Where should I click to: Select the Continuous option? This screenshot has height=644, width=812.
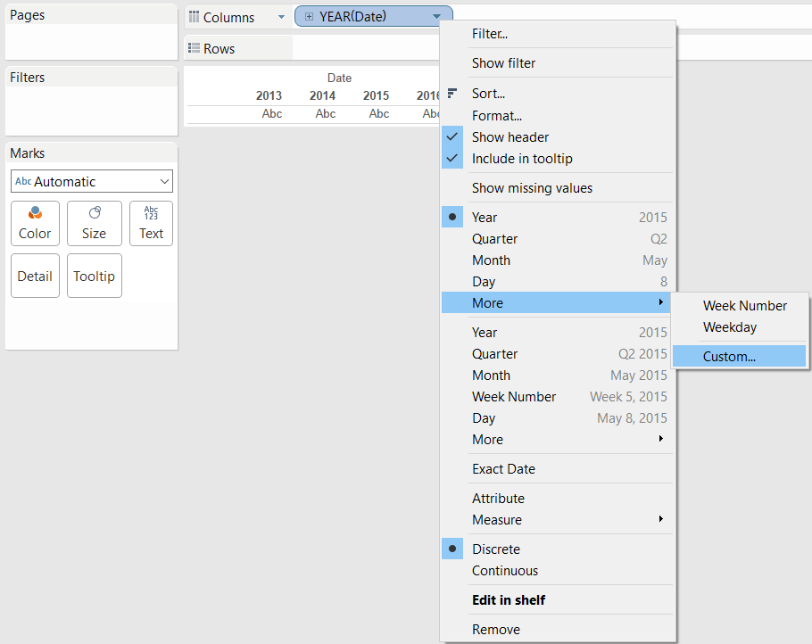tap(505, 571)
